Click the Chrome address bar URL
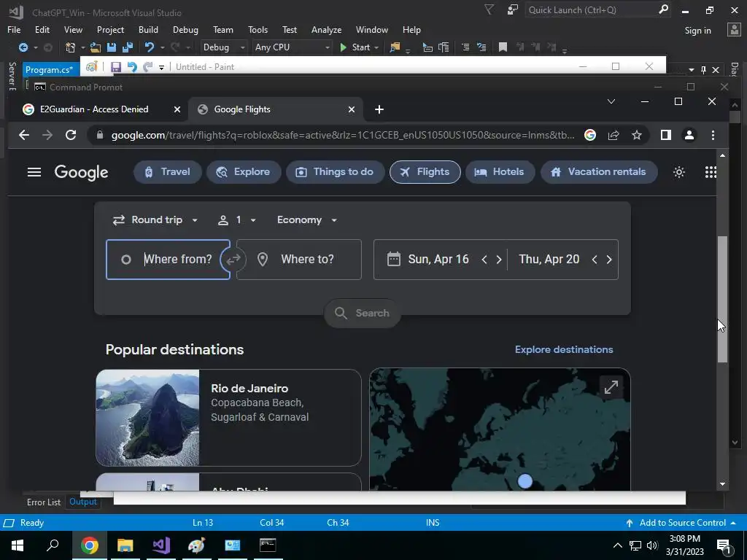Image resolution: width=747 pixels, height=560 pixels. (x=343, y=135)
